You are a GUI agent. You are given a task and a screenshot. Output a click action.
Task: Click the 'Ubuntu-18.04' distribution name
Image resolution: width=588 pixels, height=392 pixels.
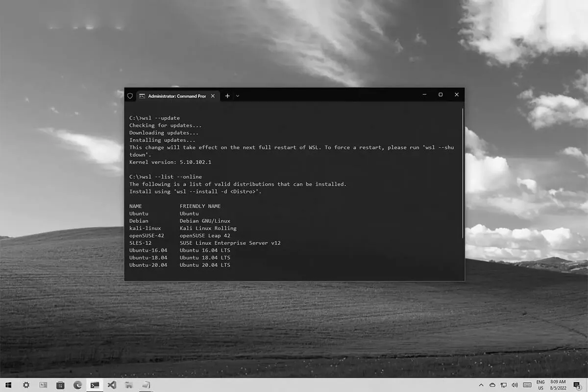pyautogui.click(x=148, y=258)
